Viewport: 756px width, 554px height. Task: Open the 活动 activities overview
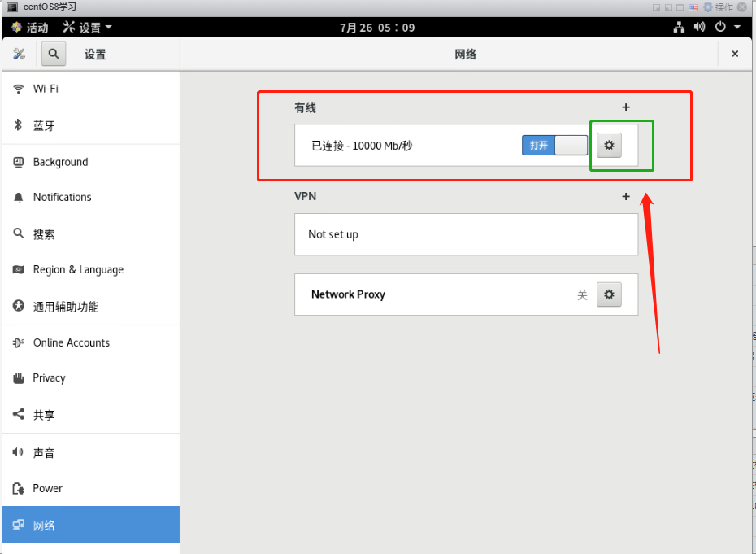[30, 28]
